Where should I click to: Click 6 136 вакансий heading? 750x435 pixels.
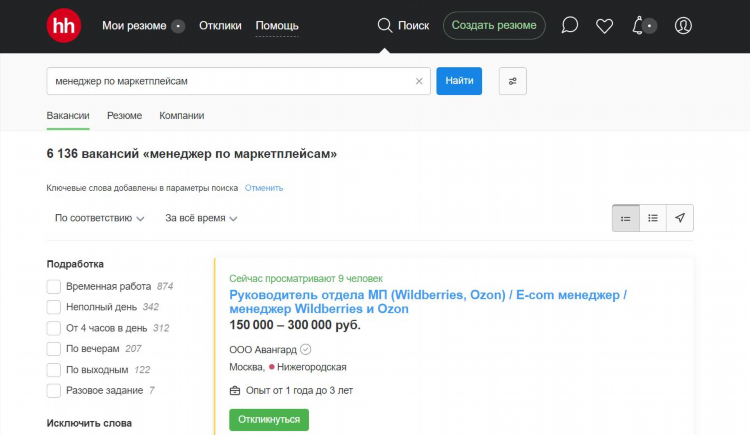(192, 154)
